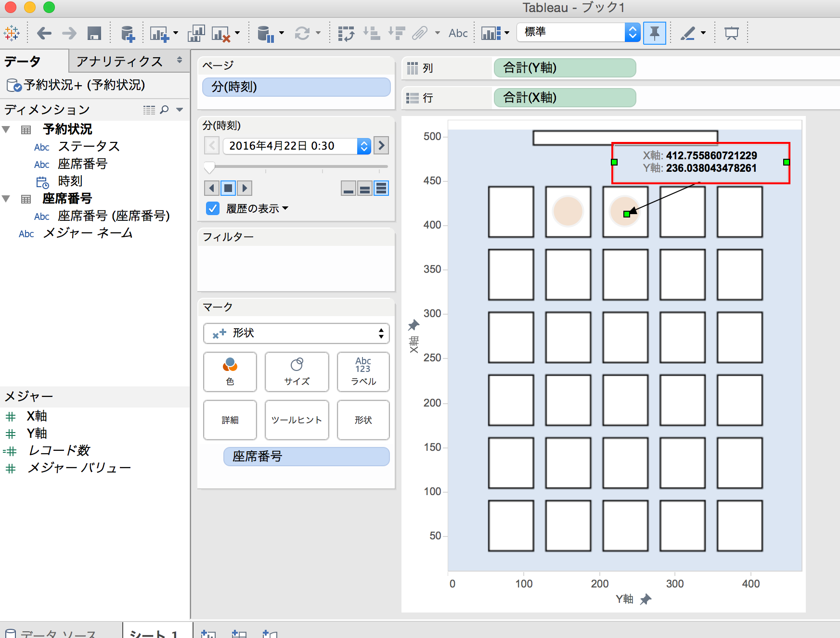840x638 pixels.
Task: Select the シート1 sheet tab
Action: (x=156, y=633)
